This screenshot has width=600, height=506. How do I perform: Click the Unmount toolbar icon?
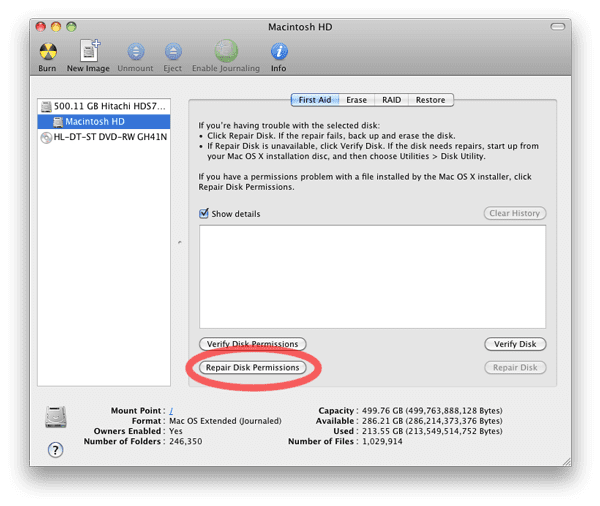click(x=133, y=51)
